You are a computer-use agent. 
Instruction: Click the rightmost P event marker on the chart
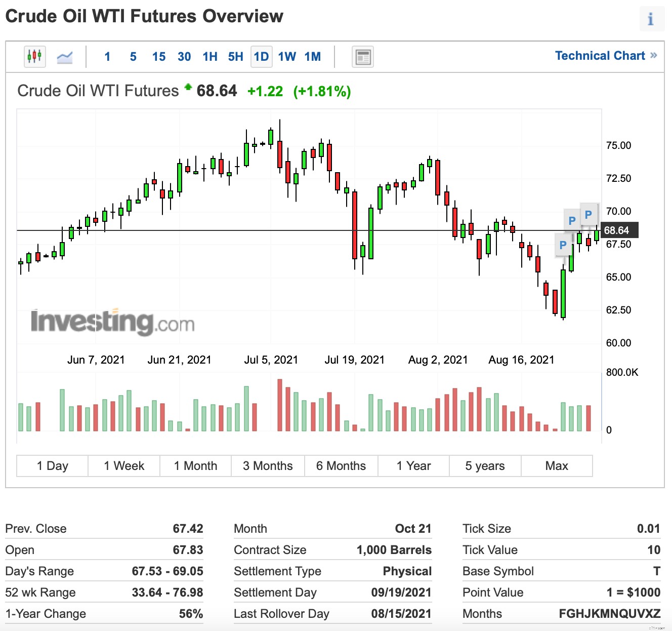click(589, 214)
